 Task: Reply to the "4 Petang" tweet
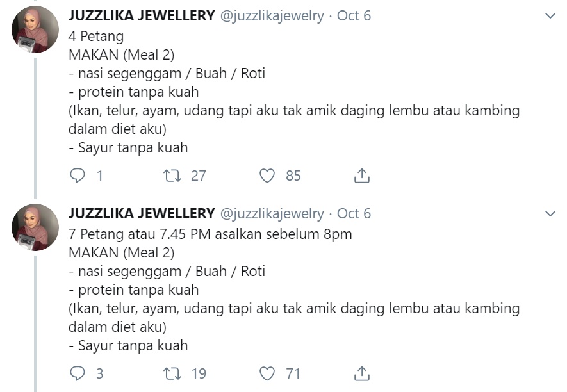77,175
